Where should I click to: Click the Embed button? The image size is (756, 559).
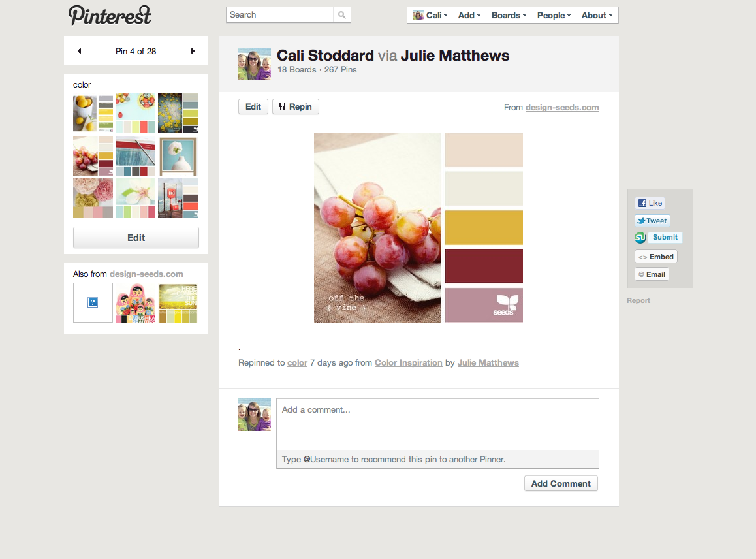pyautogui.click(x=656, y=257)
